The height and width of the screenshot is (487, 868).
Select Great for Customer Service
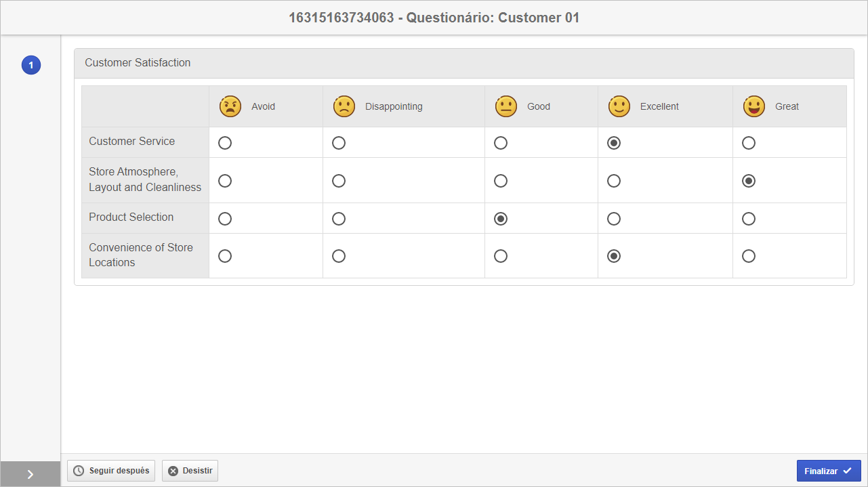click(749, 143)
